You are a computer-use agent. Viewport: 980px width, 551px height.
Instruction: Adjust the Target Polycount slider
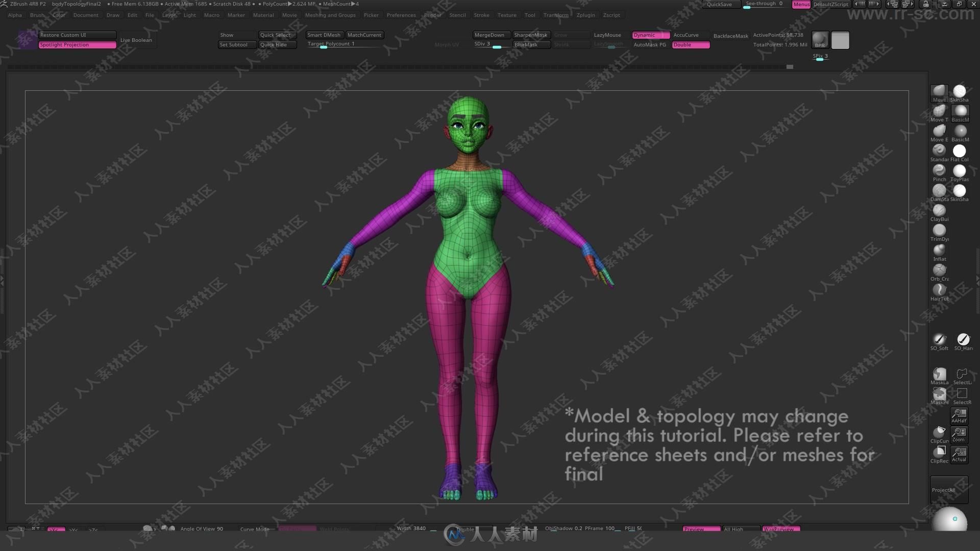(345, 44)
